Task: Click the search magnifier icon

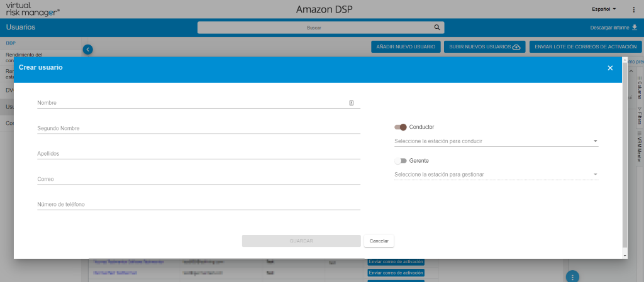Action: click(437, 28)
